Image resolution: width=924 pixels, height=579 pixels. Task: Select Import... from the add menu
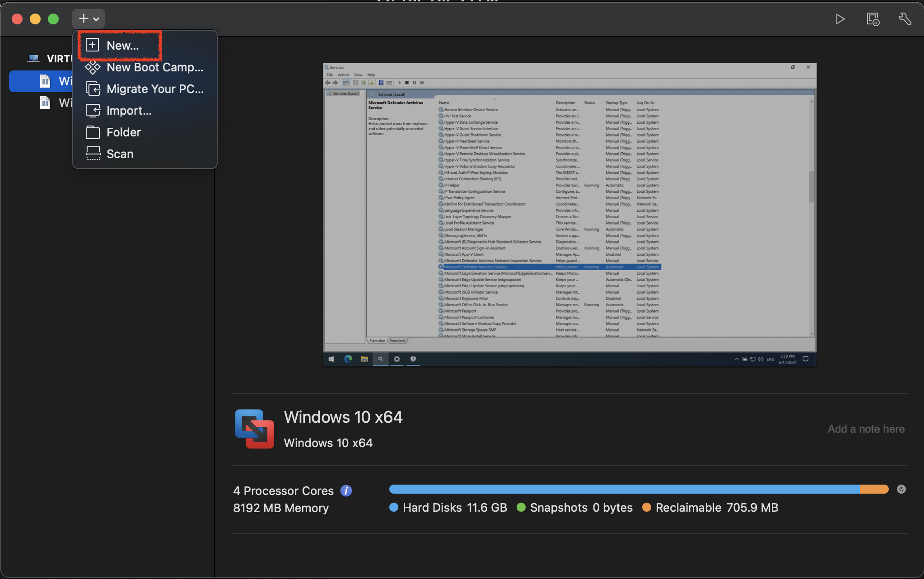click(129, 111)
